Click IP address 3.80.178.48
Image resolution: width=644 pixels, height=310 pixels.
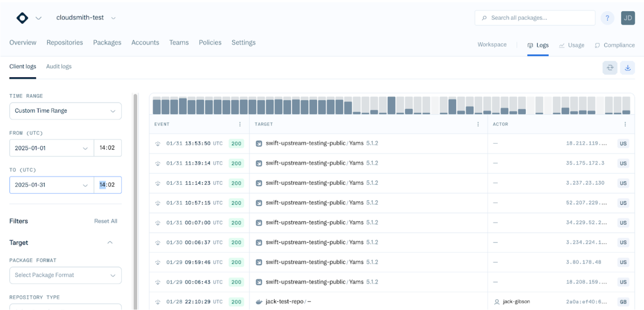pos(583,262)
